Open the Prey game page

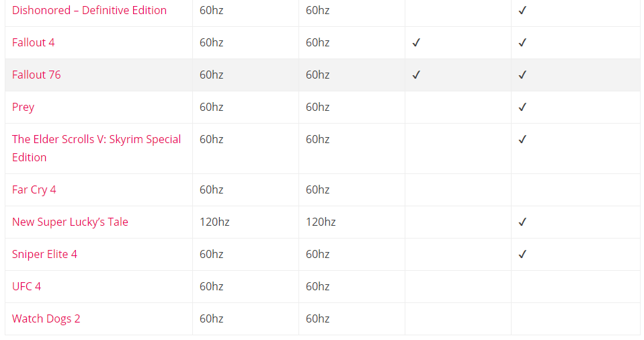coord(23,108)
